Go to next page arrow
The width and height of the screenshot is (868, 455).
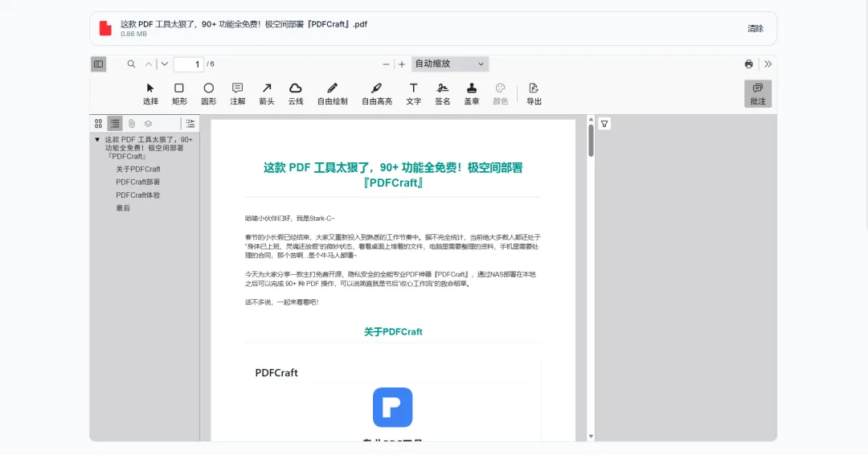[165, 64]
